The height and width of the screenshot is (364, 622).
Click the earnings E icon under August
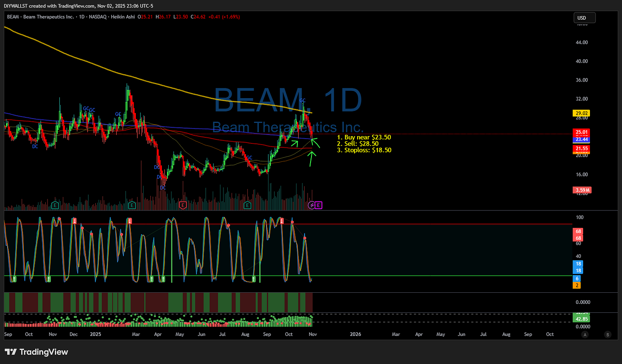coord(247,205)
